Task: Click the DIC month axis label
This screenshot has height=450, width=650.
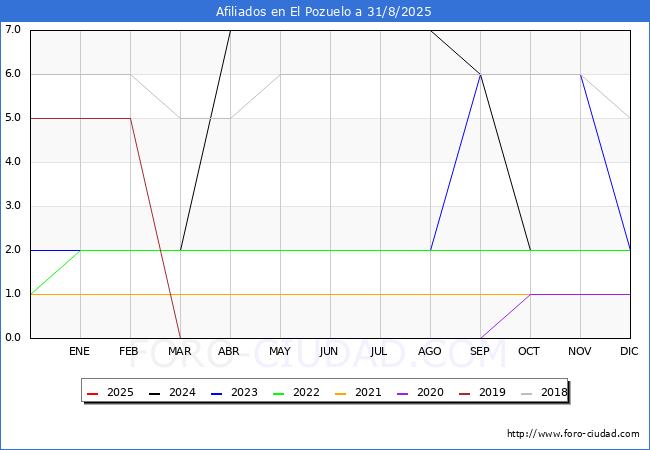Action: (x=629, y=351)
